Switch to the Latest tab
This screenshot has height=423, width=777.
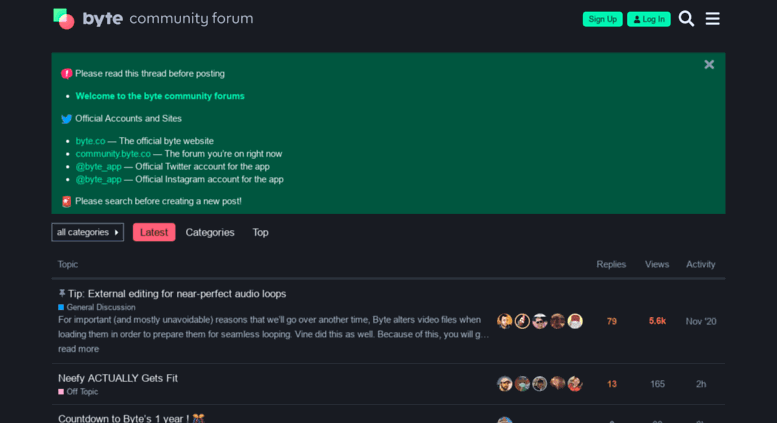(154, 232)
